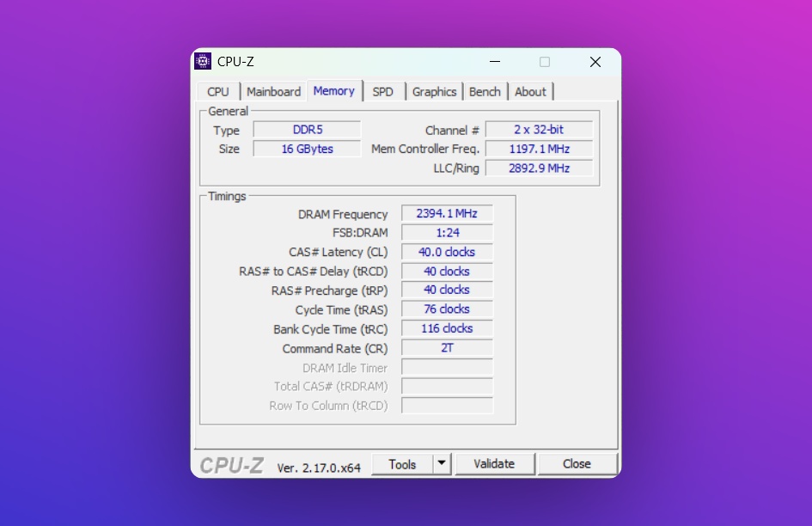The image size is (812, 526).
Task: Select the Command Rate 2T value
Action: click(x=447, y=348)
